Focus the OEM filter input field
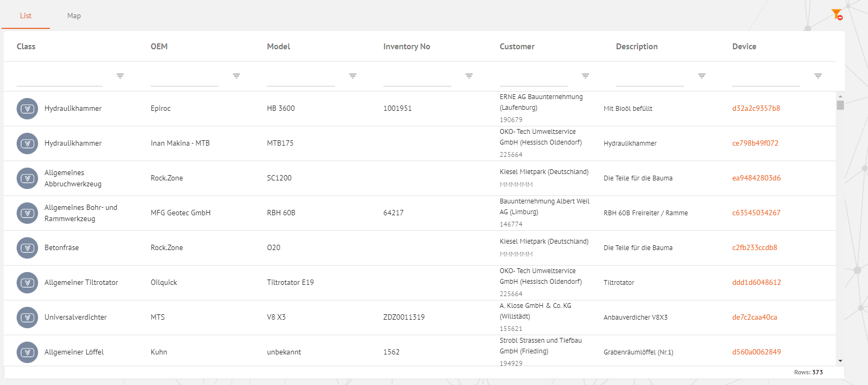 click(184, 78)
